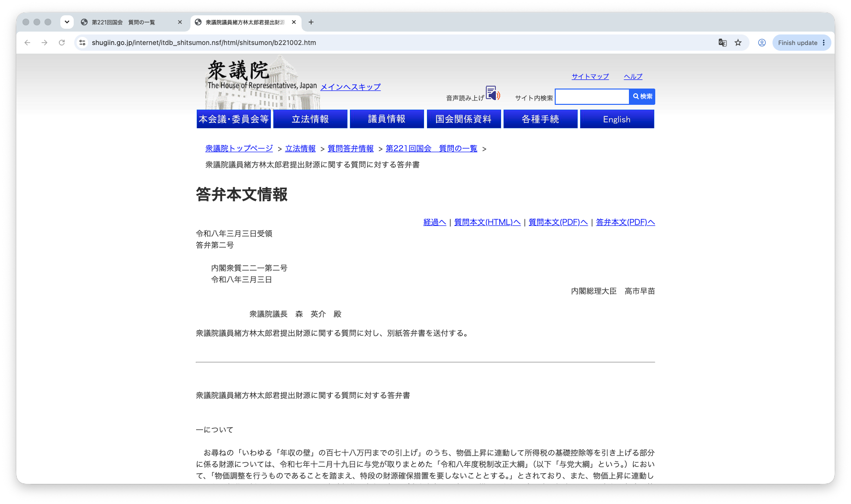Switch to the English site
Screen dimensions: 851x504
tap(617, 119)
